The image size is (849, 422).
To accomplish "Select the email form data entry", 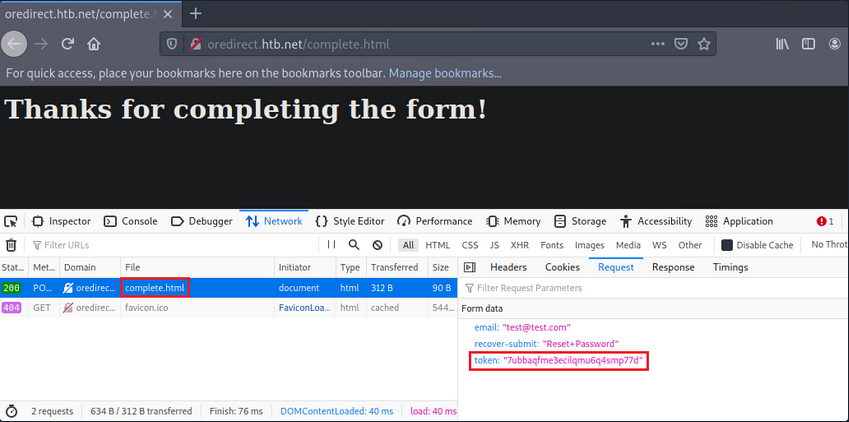I will pyautogui.click(x=523, y=328).
